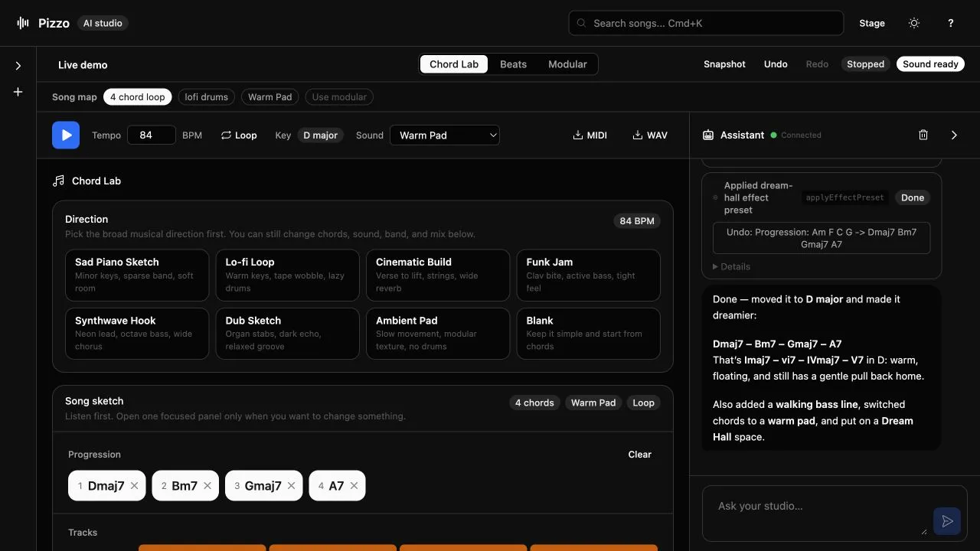This screenshot has width=980, height=551.
Task: Clear the chord progression
Action: [x=639, y=455]
